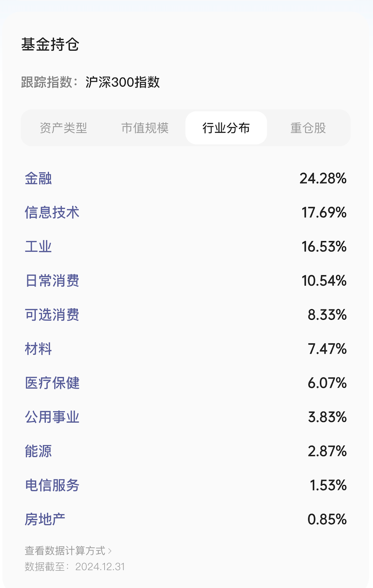
Task: Open the 重仓股 tab
Action: click(x=308, y=128)
